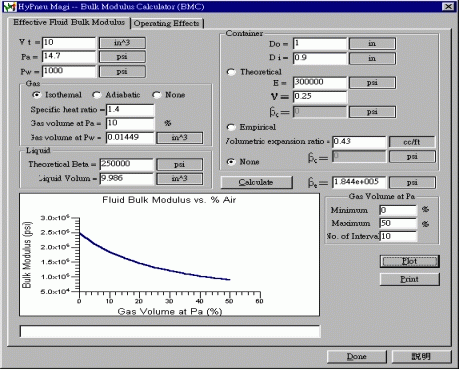459x370 pixels.
Task: Choose None in the Gas group
Action: pos(156,95)
